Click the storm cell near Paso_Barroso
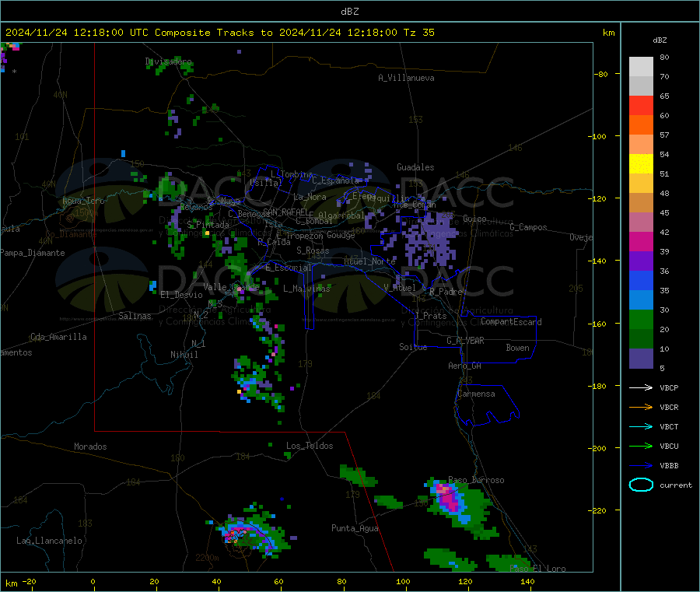This screenshot has width=700, height=592. (x=460, y=506)
